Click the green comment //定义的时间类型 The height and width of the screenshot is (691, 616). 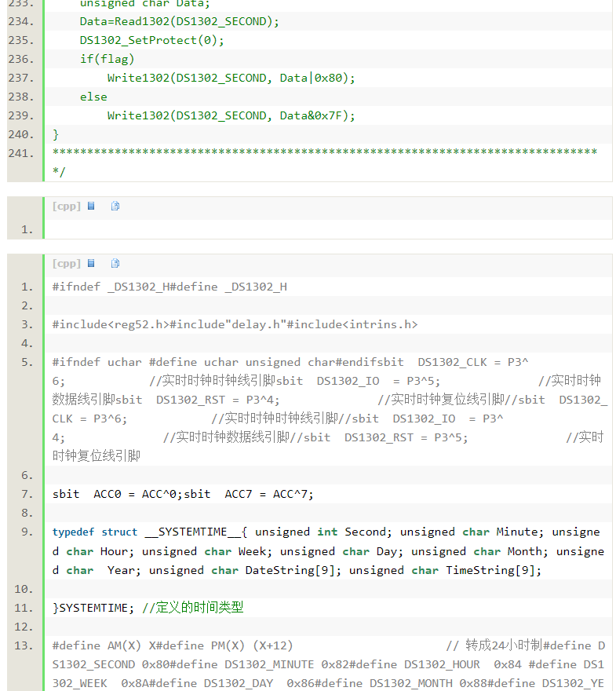pyautogui.click(x=193, y=608)
